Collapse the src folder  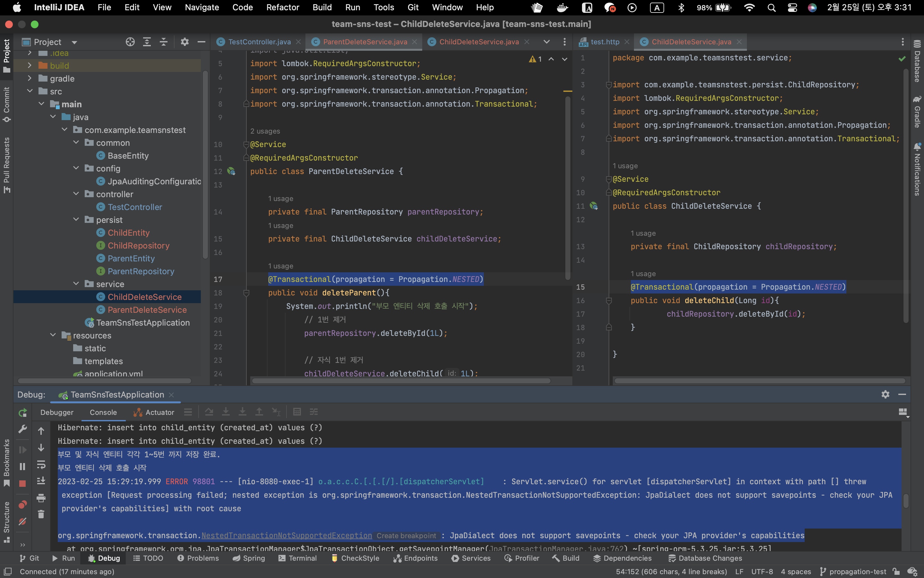coord(30,91)
